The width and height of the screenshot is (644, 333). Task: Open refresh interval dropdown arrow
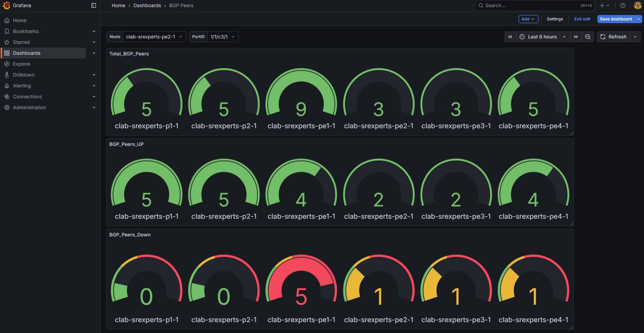pyautogui.click(x=635, y=37)
